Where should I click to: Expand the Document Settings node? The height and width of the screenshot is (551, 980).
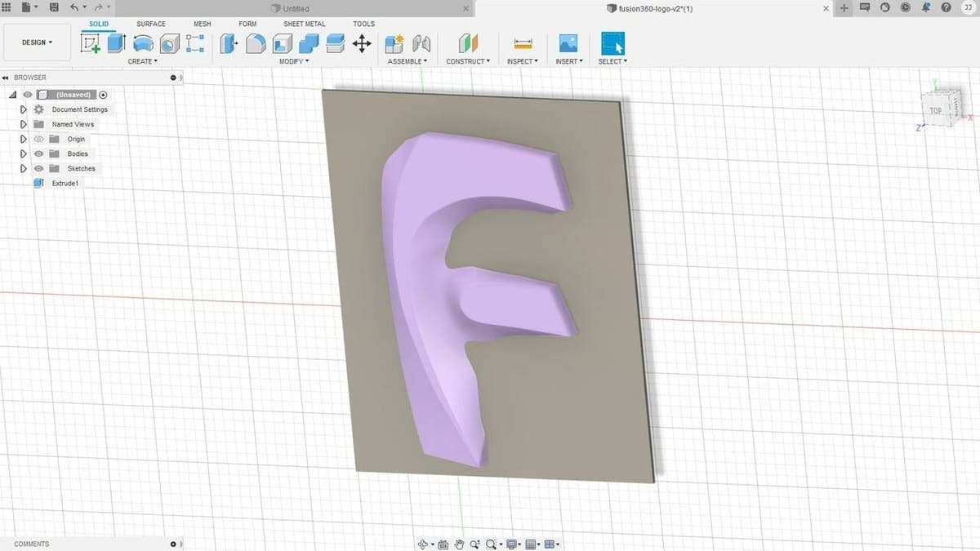[24, 109]
